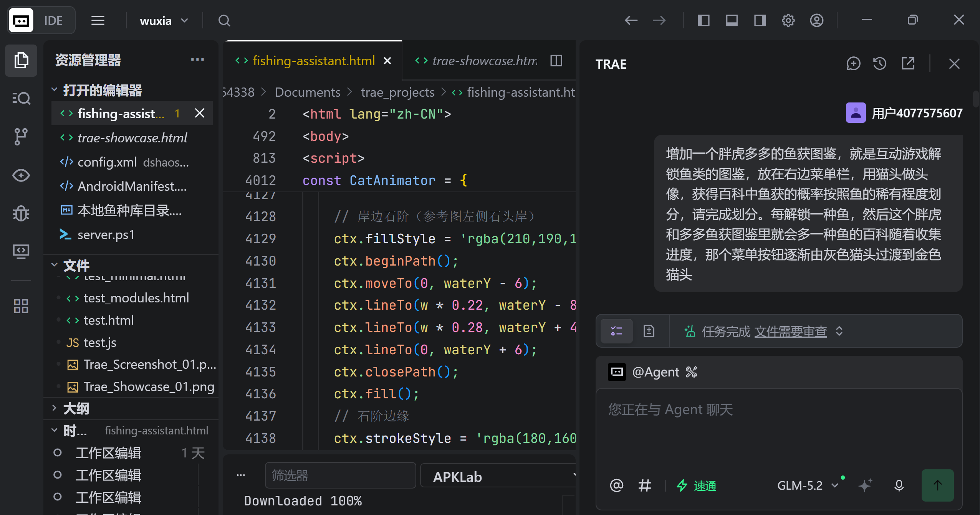The width and height of the screenshot is (980, 515).
Task: Click the 筛选器 filter input field
Action: pyautogui.click(x=340, y=475)
